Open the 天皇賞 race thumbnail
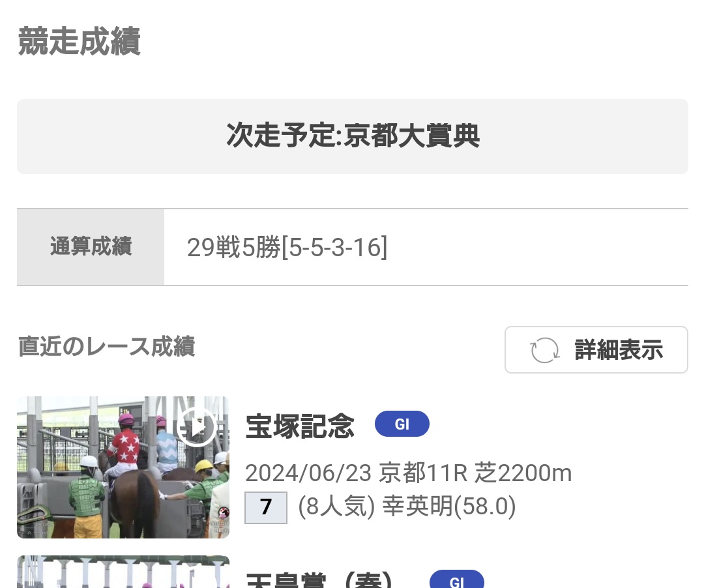This screenshot has height=588, width=704. [123, 572]
